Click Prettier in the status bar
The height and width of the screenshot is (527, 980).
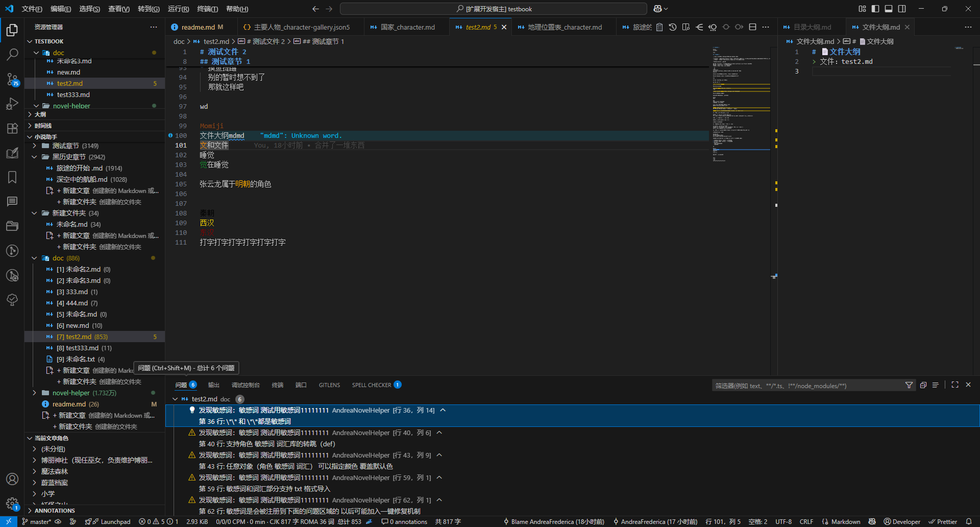click(943, 521)
